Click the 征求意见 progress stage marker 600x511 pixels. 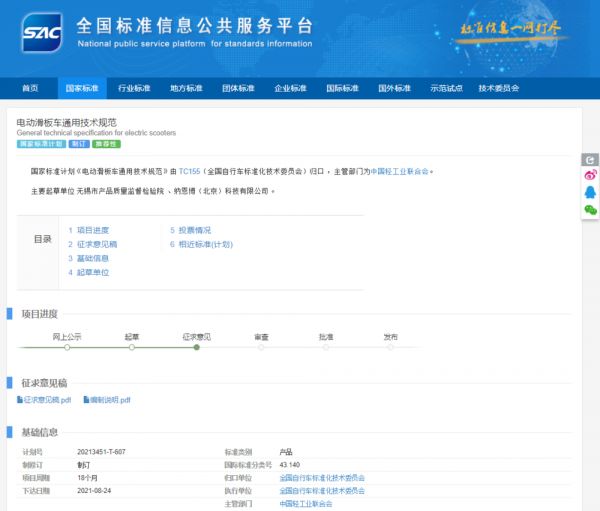tap(197, 347)
